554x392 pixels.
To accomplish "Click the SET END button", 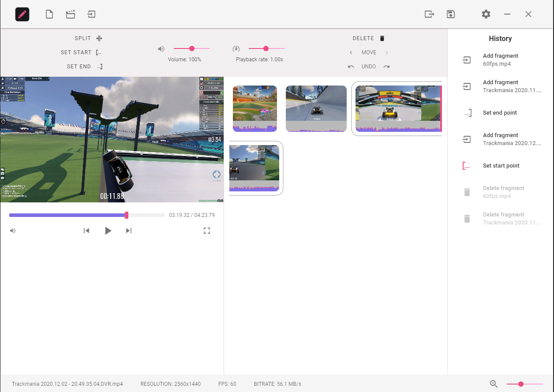I will [x=85, y=67].
